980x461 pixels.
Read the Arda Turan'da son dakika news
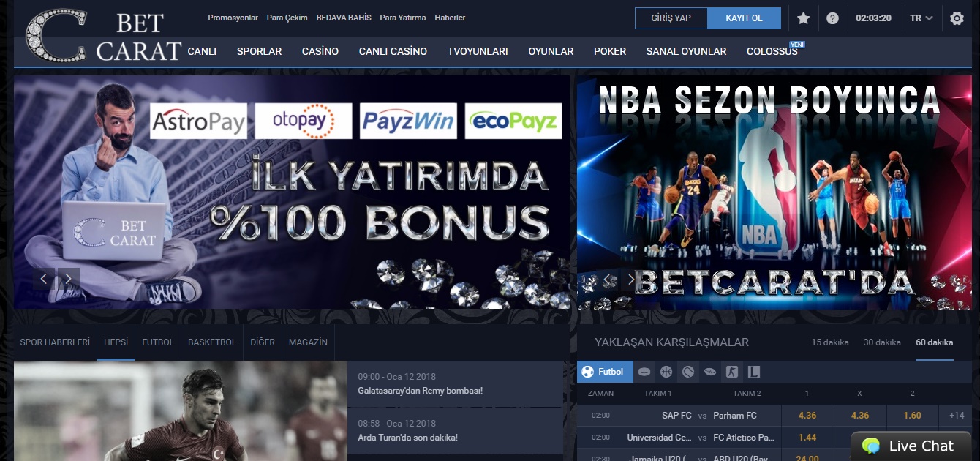pyautogui.click(x=455, y=431)
